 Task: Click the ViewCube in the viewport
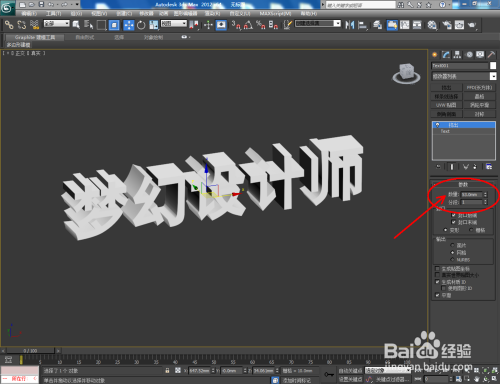[x=406, y=73]
